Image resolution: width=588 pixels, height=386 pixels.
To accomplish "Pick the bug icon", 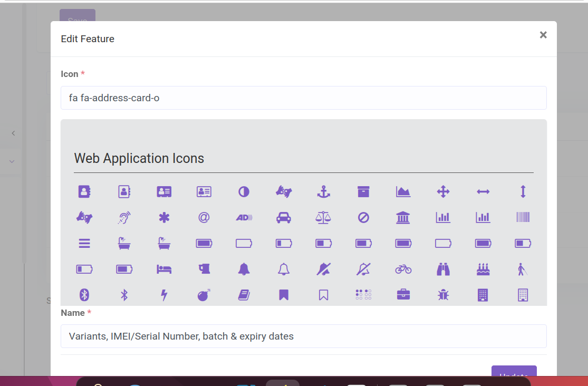I will 443,295.
